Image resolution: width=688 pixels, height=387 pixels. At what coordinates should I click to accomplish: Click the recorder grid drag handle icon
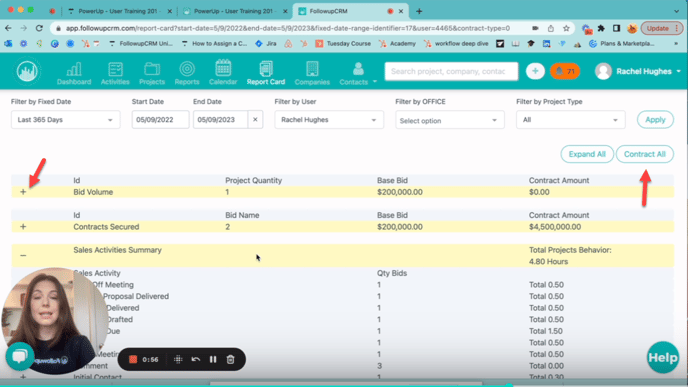[x=178, y=359]
